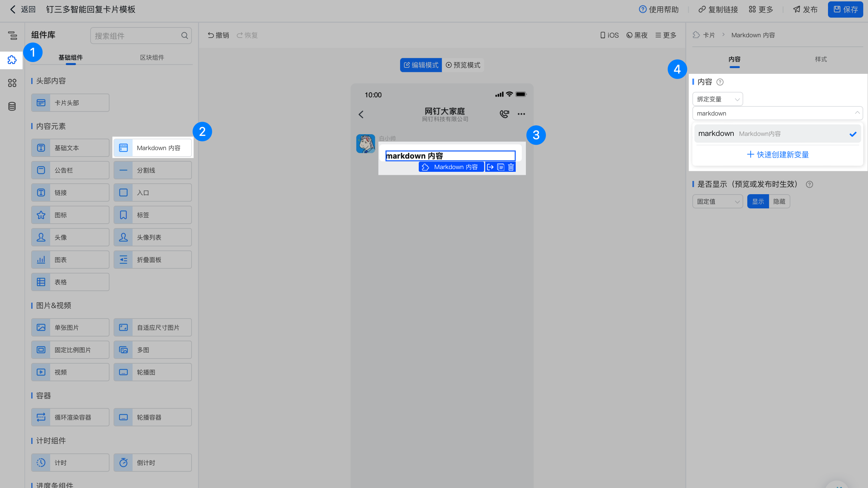The image size is (868, 488).
Task: Click the trash delete icon on selected component
Action: click(x=511, y=167)
